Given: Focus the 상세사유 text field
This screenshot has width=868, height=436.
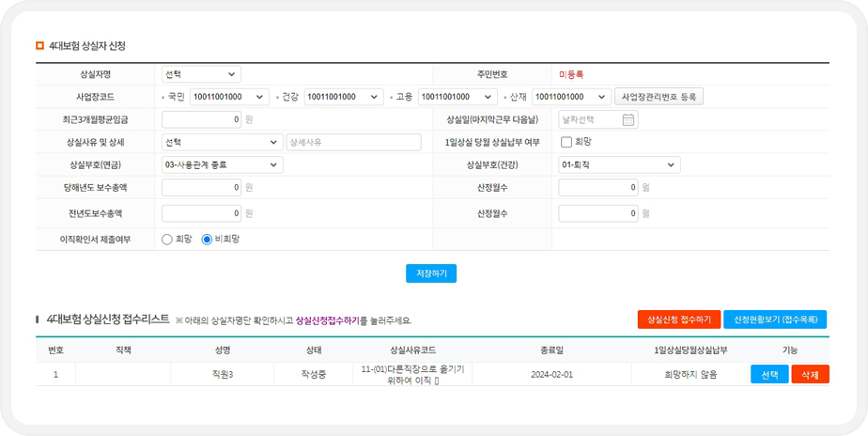Looking at the screenshot, I should (354, 143).
